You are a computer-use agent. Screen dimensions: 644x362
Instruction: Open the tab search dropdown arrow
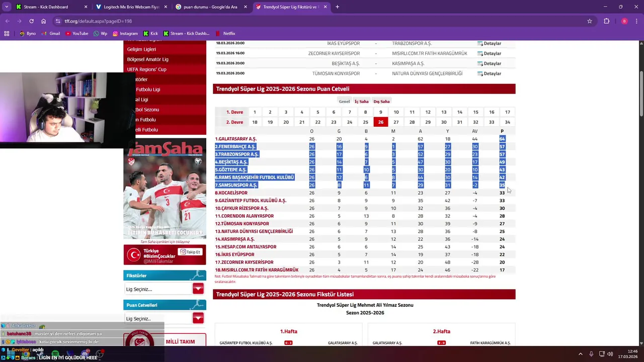click(7, 7)
